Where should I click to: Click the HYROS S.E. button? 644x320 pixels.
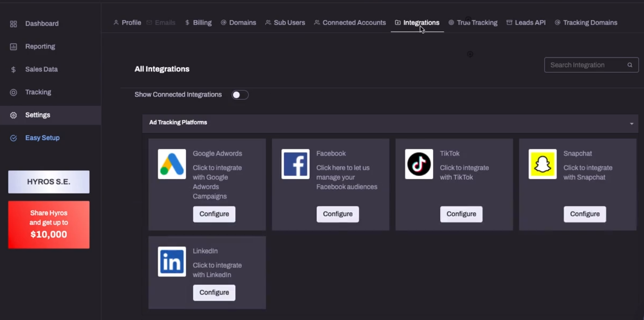49,182
